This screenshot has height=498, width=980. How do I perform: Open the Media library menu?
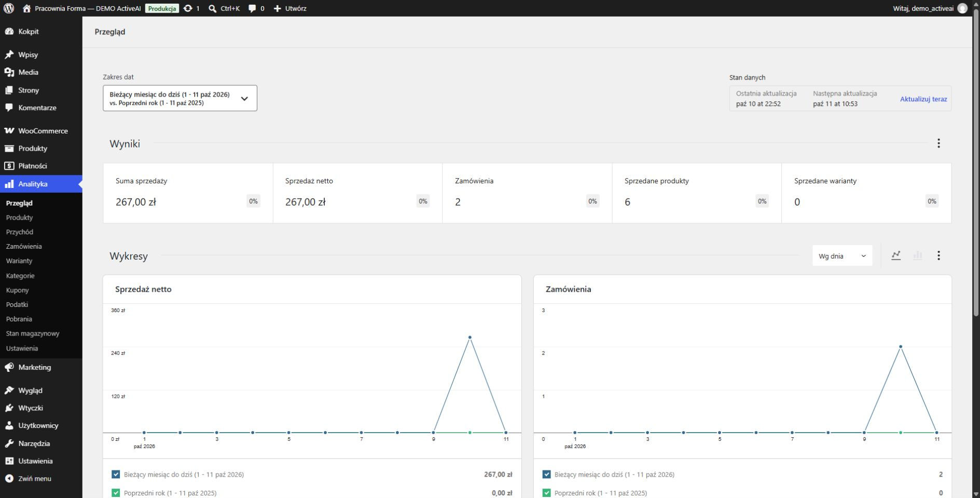[41, 72]
